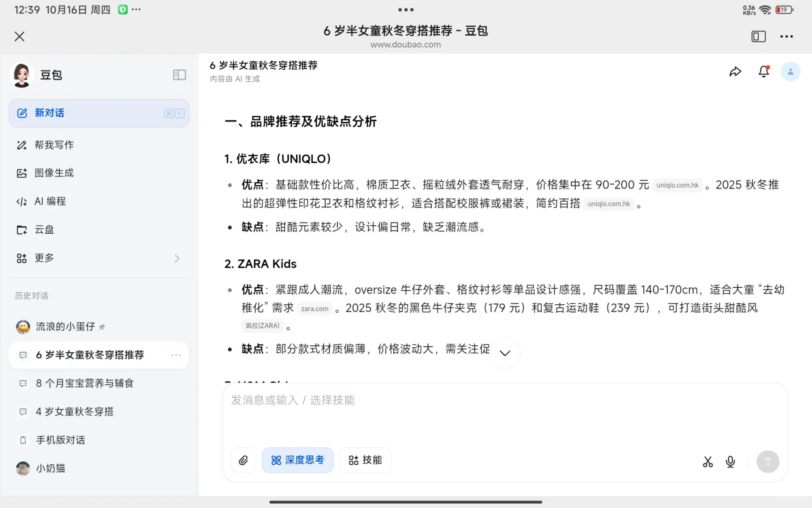The width and height of the screenshot is (812, 508).
Task: Click the 一、品牌推荐及优缺点分析 heading
Action: coord(301,122)
